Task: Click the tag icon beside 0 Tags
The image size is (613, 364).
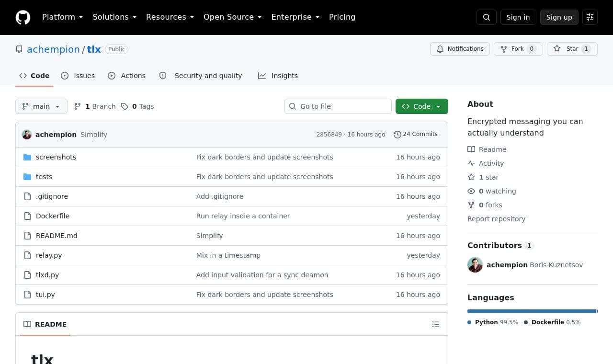Action: (125, 106)
